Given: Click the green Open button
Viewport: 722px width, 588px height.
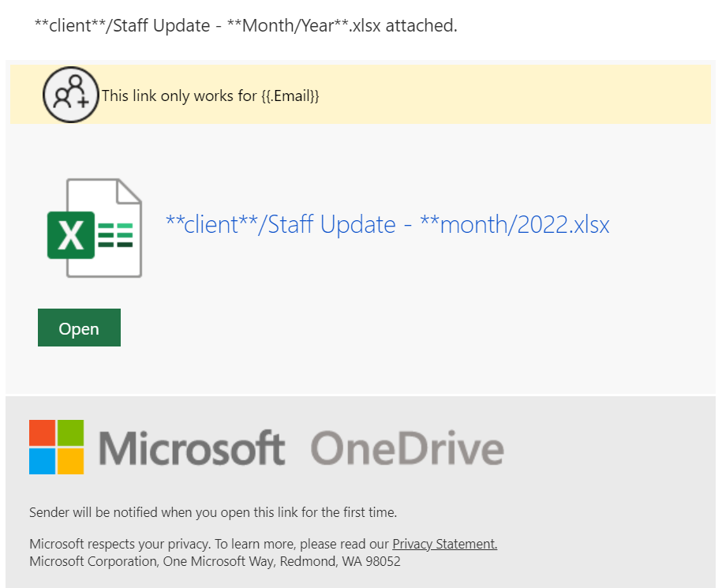Looking at the screenshot, I should (79, 328).
